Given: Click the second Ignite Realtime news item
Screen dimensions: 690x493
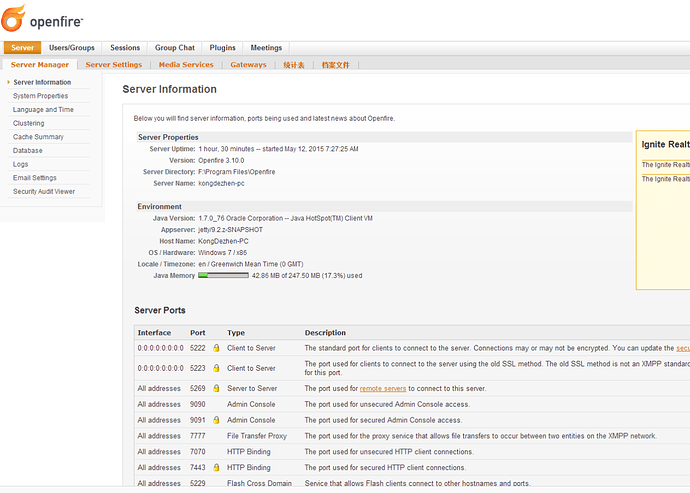Looking at the screenshot, I should pyautogui.click(x=665, y=179).
